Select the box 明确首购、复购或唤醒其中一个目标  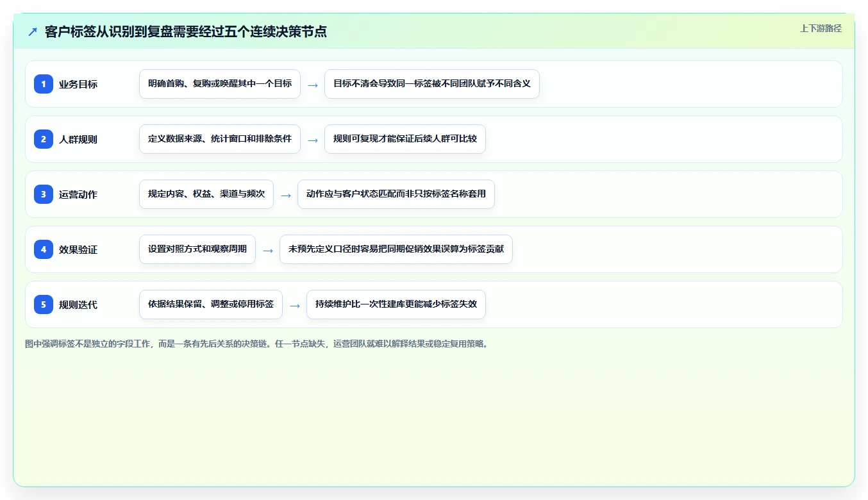[x=220, y=84]
